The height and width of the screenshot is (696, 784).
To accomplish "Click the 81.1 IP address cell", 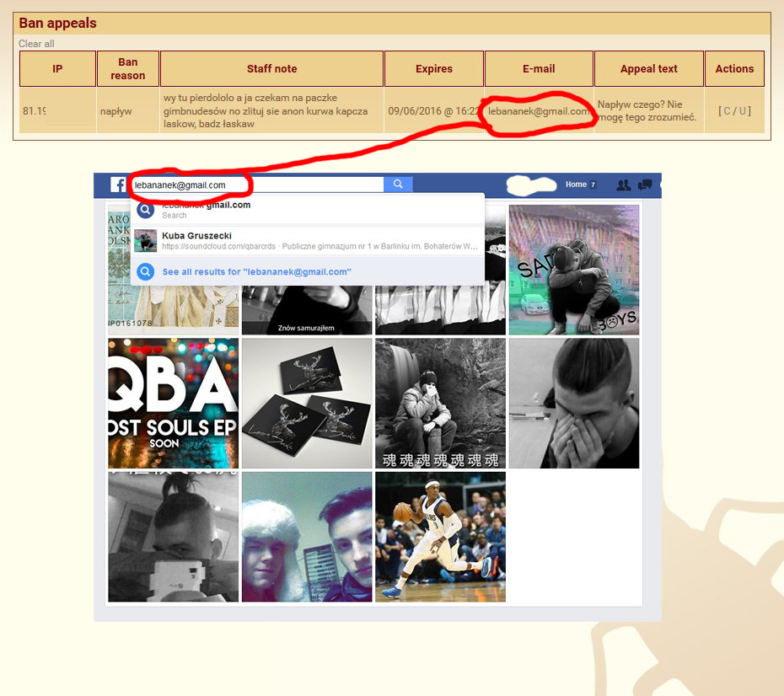I will 57,111.
